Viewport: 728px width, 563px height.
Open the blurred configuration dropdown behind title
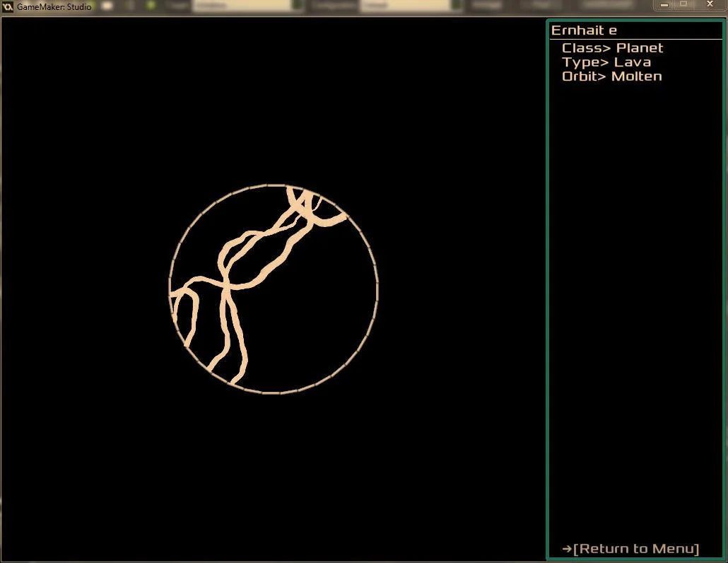[411, 6]
